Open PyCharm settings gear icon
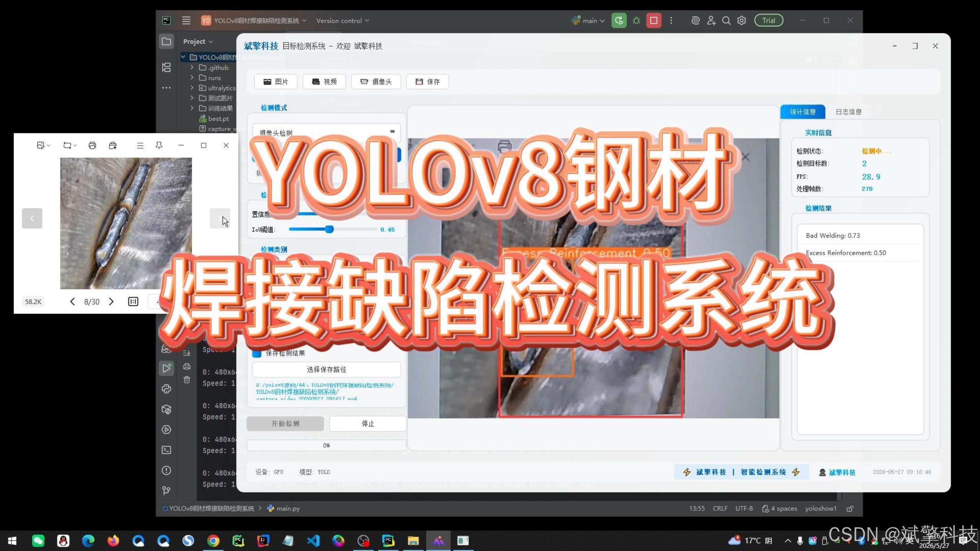This screenshot has width=980, height=551. [x=742, y=21]
